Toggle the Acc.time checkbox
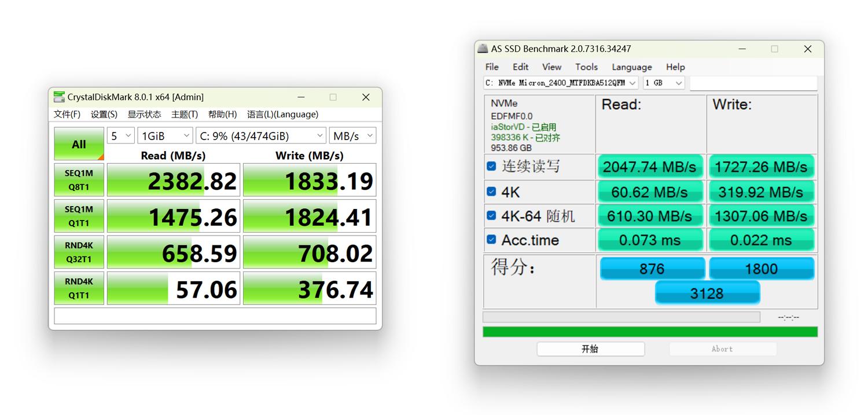This screenshot has width=868, height=415. tap(491, 240)
